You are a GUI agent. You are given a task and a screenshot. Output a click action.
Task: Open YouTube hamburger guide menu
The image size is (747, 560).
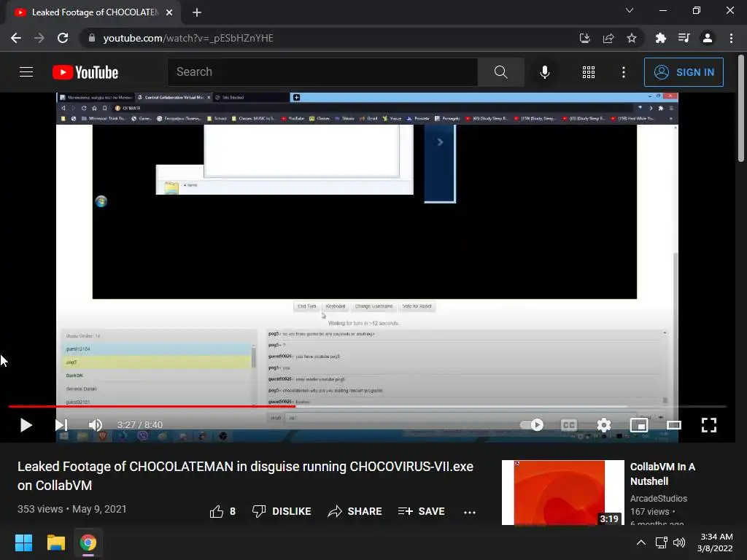click(x=26, y=72)
